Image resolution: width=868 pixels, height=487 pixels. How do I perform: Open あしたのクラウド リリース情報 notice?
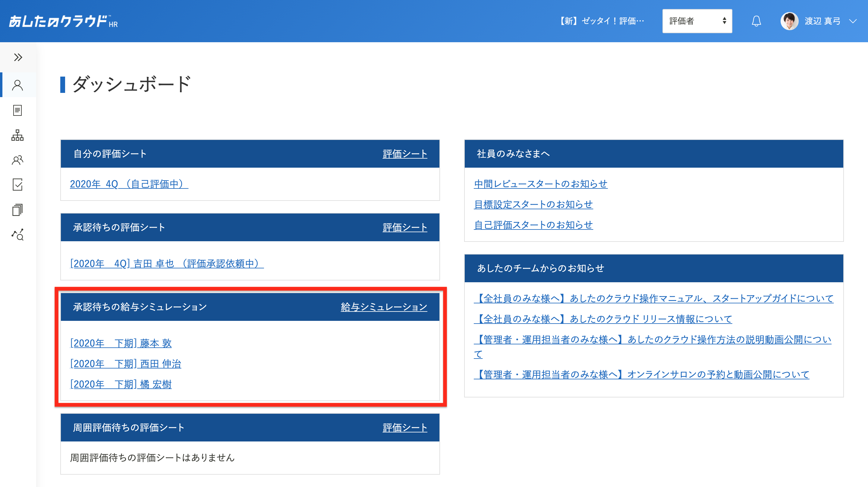[603, 319]
